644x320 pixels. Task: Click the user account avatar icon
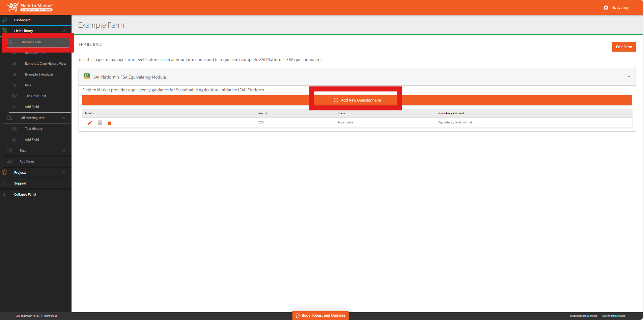[606, 8]
